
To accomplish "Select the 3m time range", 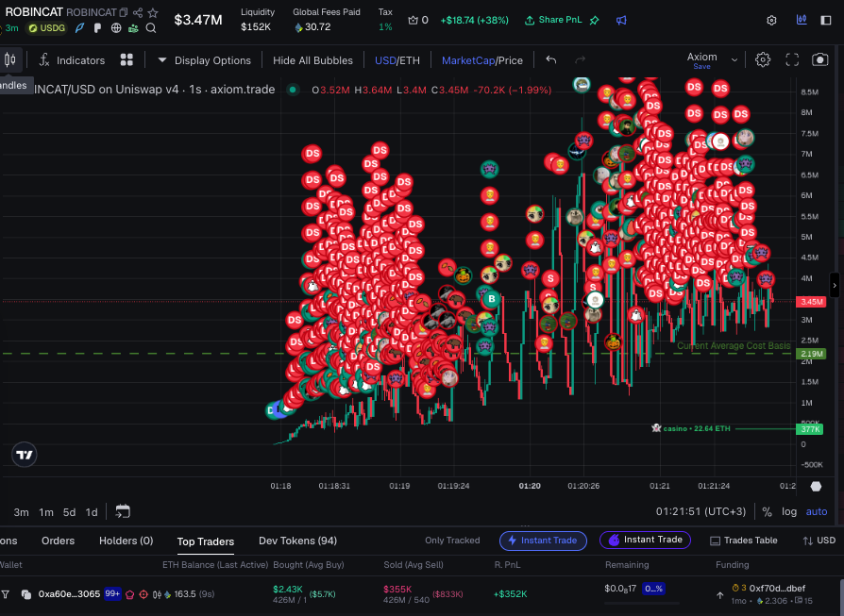I will (x=21, y=512).
